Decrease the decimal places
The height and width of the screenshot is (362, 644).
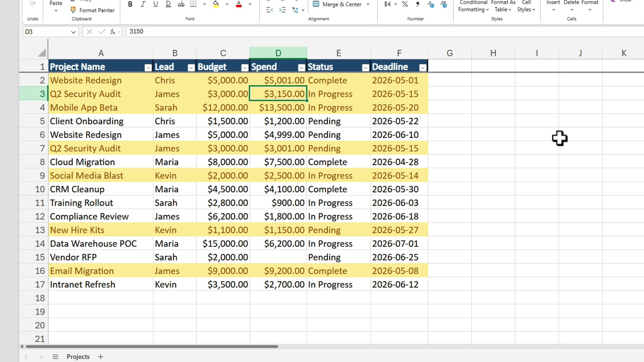(x=444, y=4)
